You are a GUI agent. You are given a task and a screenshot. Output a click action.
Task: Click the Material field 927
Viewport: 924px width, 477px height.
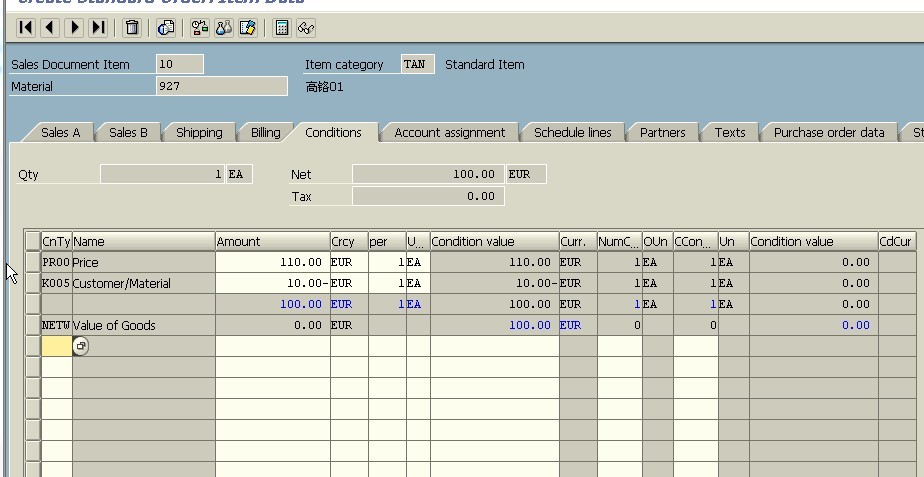pos(222,86)
